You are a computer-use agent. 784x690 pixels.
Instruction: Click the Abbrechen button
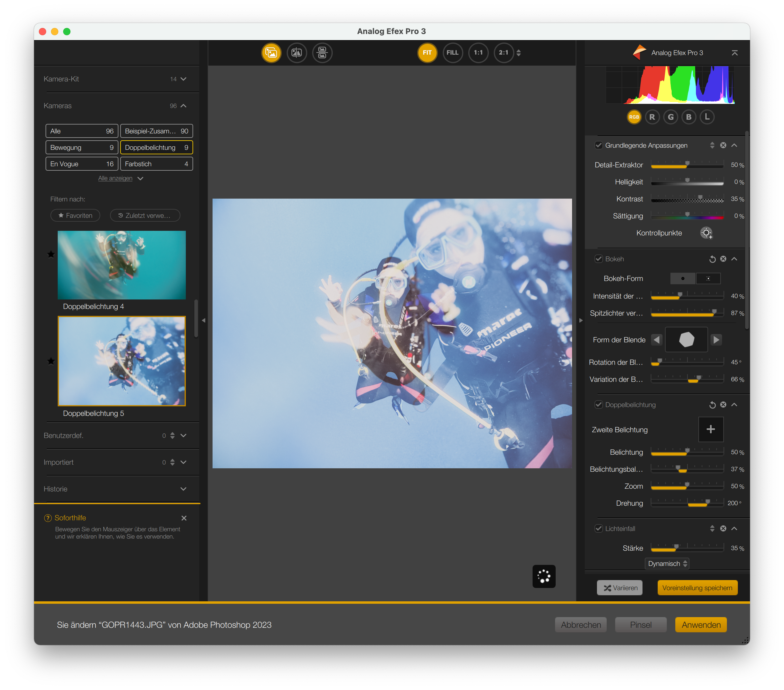point(581,625)
